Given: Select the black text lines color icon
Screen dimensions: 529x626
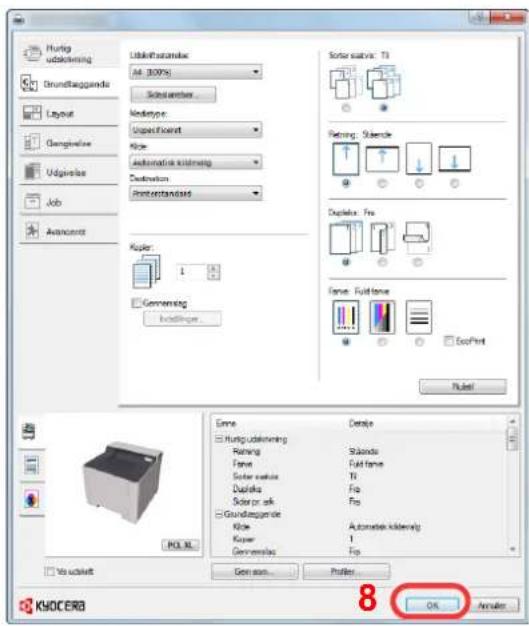Looking at the screenshot, I should pyautogui.click(x=419, y=317).
